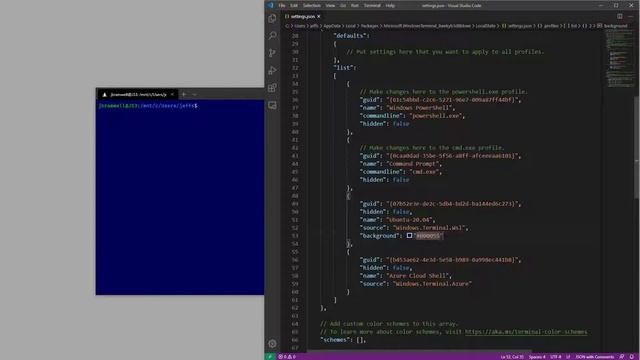Change file encoding UTF-8

pyautogui.click(x=556, y=357)
